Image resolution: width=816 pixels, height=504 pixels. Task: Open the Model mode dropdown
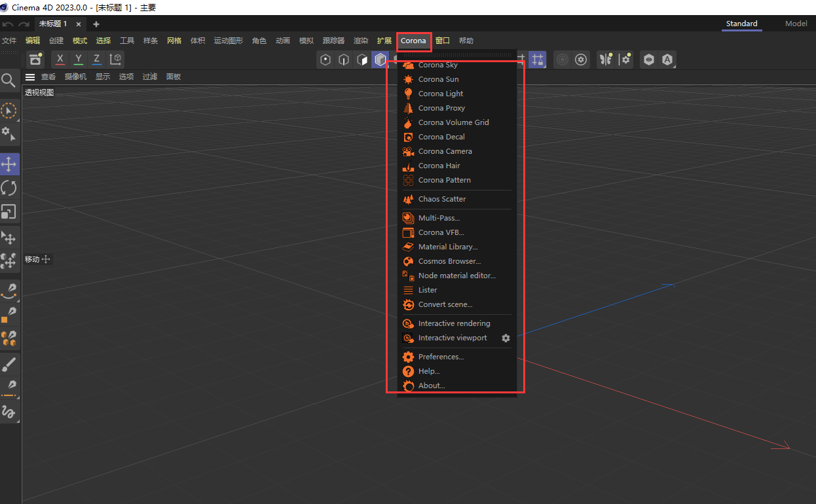click(x=796, y=23)
